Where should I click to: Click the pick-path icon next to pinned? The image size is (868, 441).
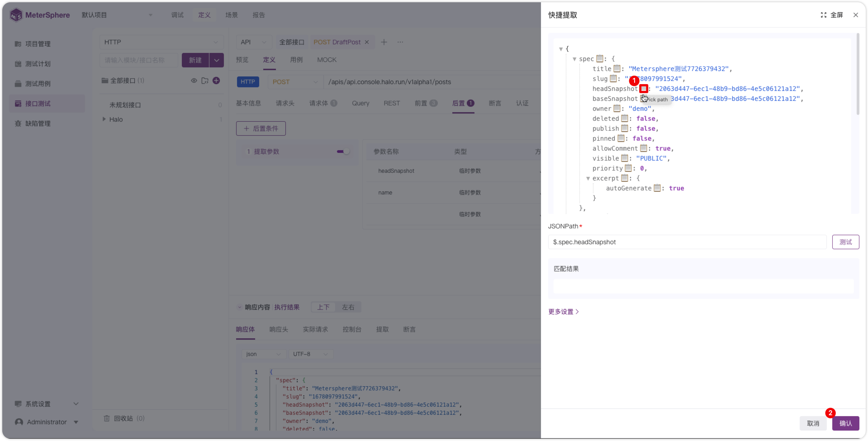click(x=621, y=138)
